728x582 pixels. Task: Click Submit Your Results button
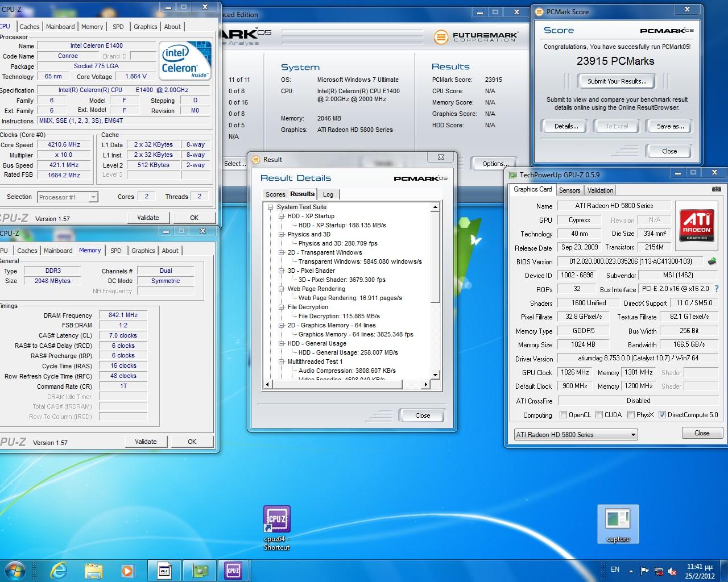(x=617, y=81)
